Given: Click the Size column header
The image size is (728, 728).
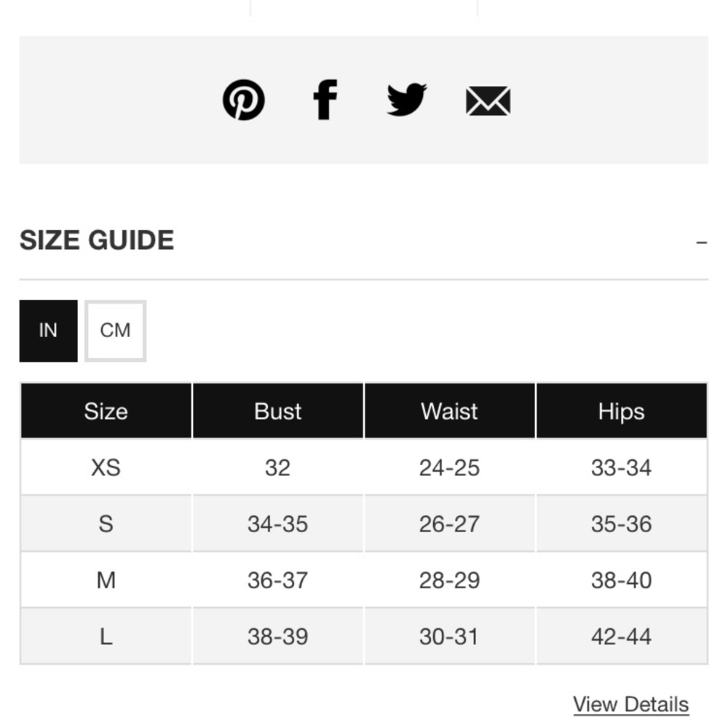Looking at the screenshot, I should click(x=106, y=411).
